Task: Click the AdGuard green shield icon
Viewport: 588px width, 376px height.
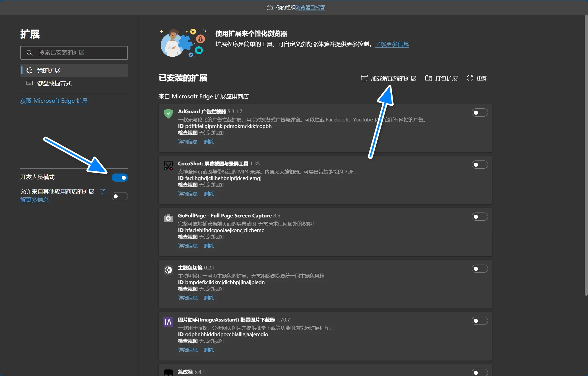Action: [168, 113]
